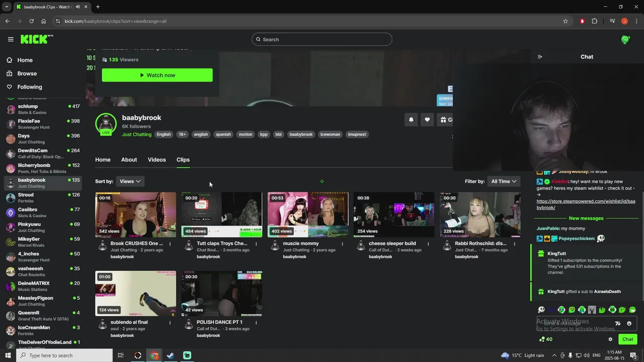
Task: Click the Windows Start button
Action: [x=8, y=355]
